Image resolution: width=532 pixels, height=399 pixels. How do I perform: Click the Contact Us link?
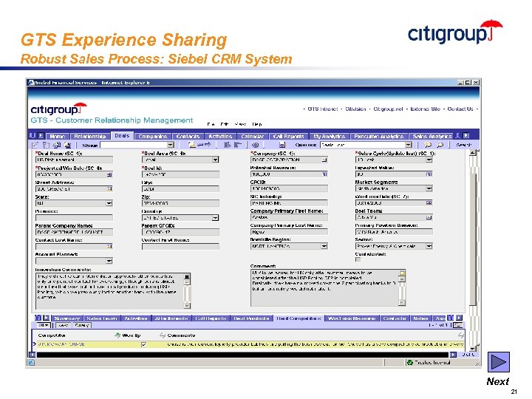click(x=460, y=109)
